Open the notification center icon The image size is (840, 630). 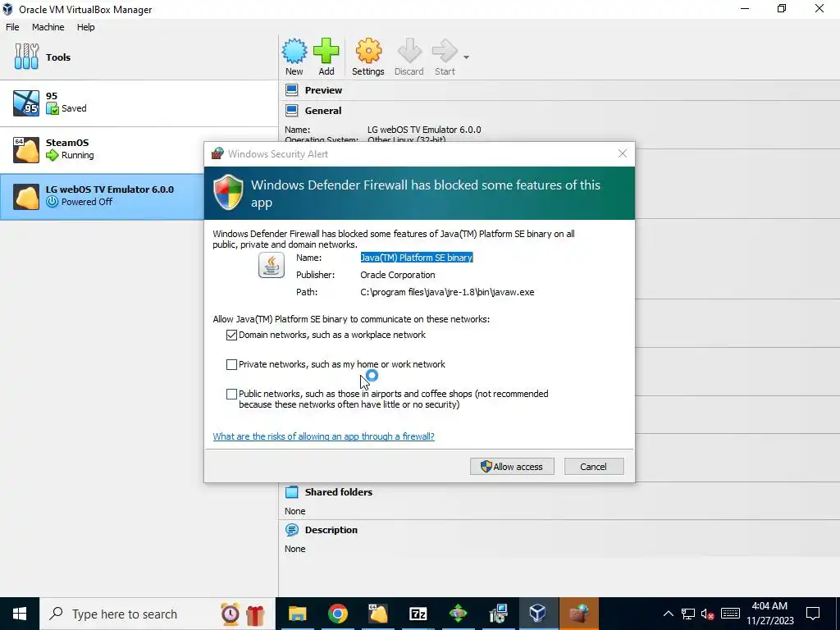pyautogui.click(x=813, y=614)
